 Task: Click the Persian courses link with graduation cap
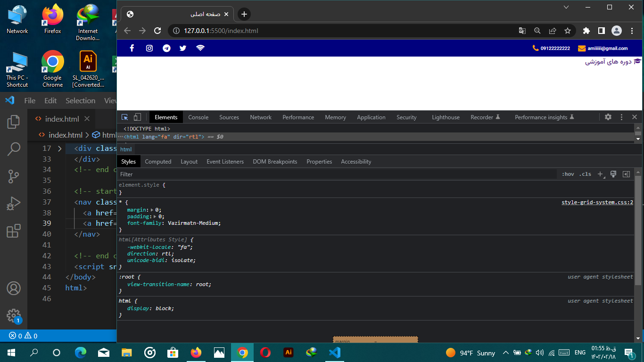tap(613, 62)
